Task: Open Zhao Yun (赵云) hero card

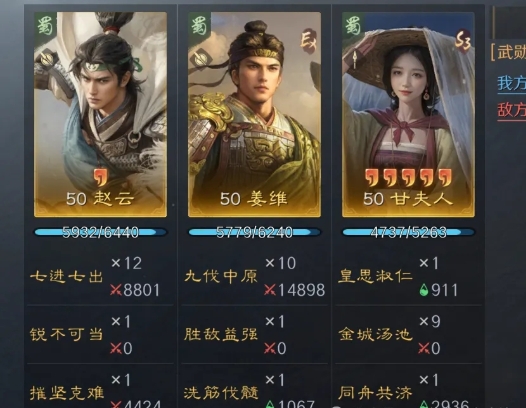Action: (100, 115)
